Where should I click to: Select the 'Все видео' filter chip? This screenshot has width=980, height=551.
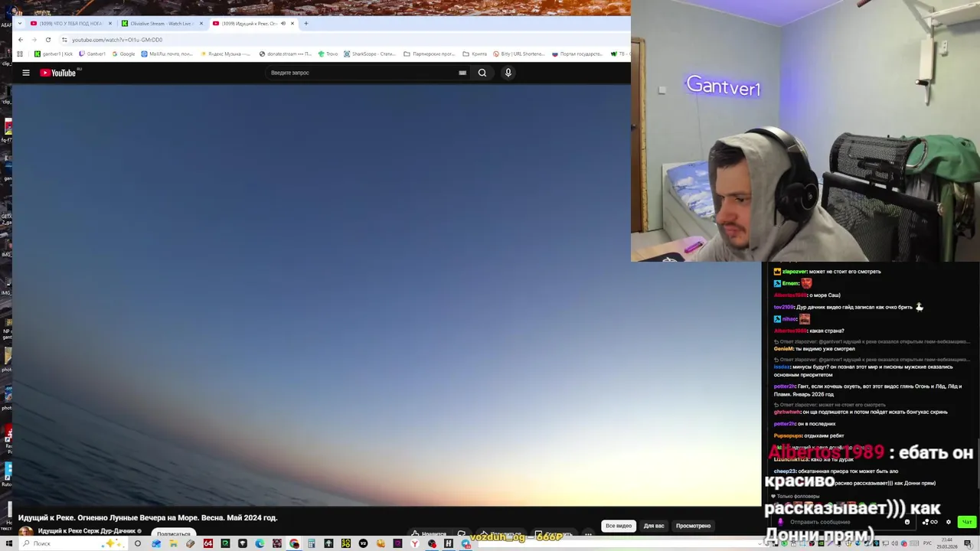(x=619, y=526)
